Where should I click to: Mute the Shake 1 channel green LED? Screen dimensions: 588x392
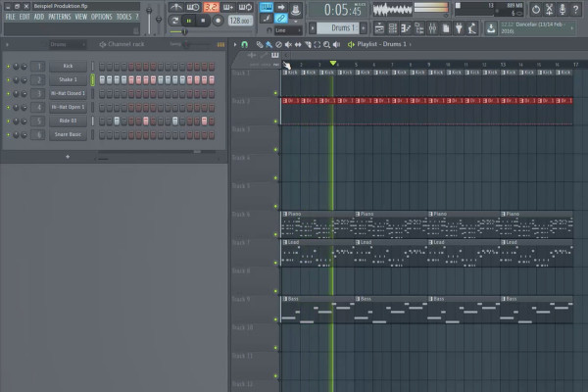[8, 80]
